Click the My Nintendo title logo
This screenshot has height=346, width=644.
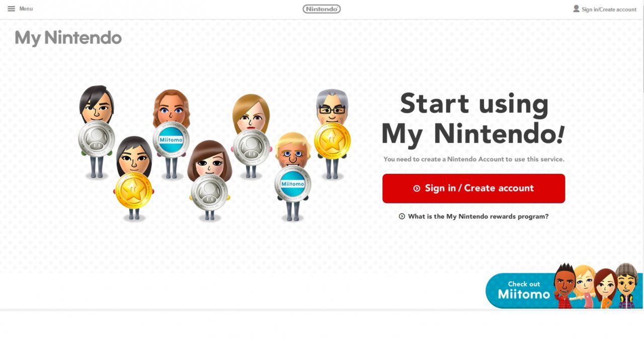point(68,38)
